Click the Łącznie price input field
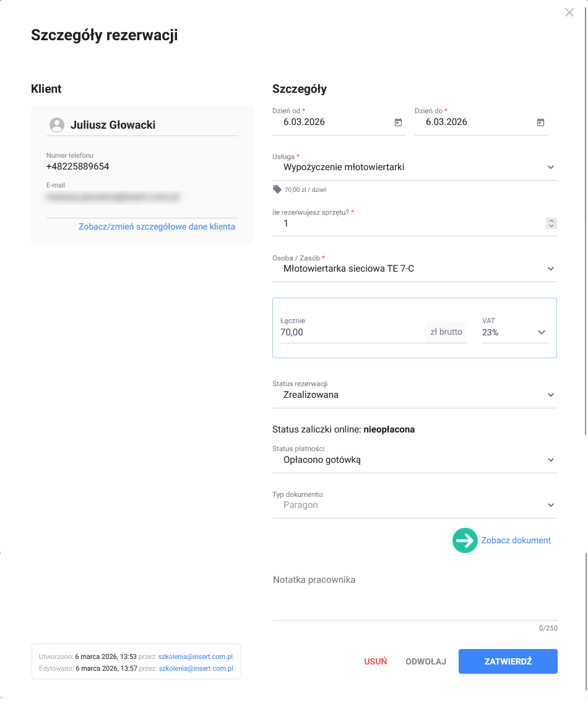Screen dimensions: 588x701 click(x=350, y=332)
